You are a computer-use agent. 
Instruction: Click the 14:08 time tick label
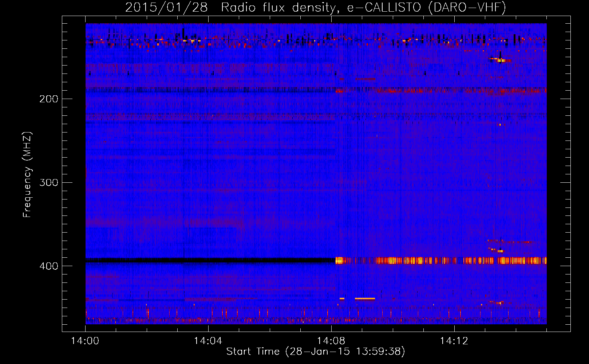(x=331, y=341)
